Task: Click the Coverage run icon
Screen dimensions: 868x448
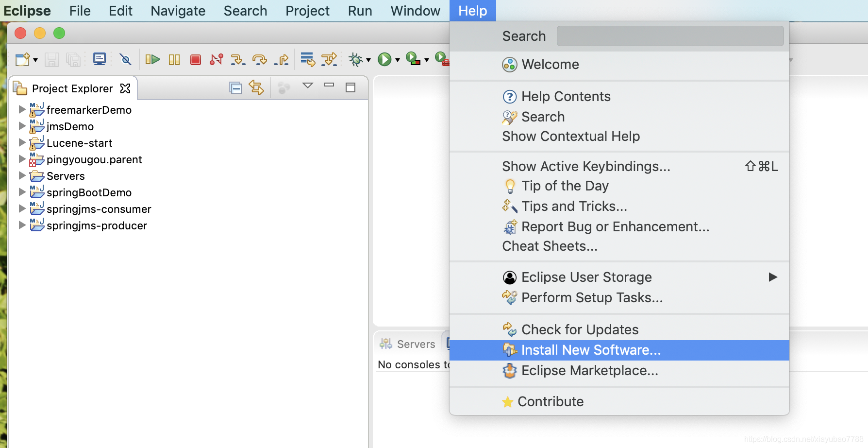Action: pyautogui.click(x=413, y=59)
